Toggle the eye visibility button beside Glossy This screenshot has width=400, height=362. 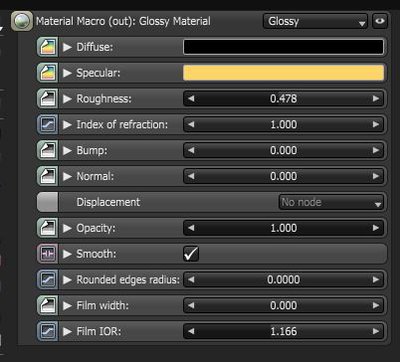click(x=380, y=21)
